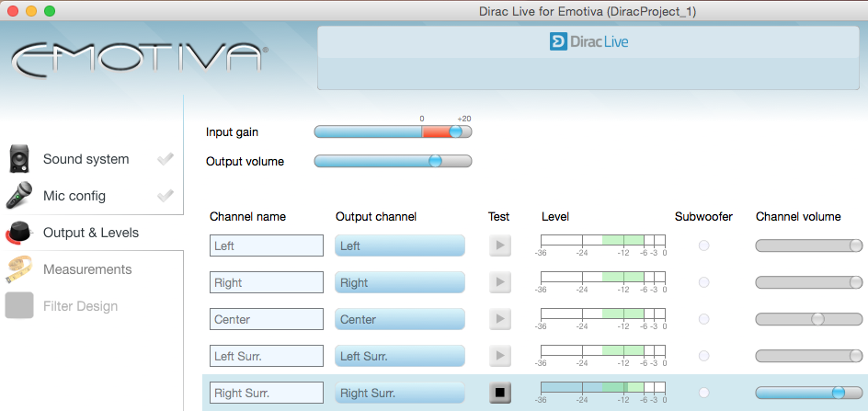Screen dimensions: 868x411
Task: Mark Right channel as subwoofer
Action: (x=703, y=282)
